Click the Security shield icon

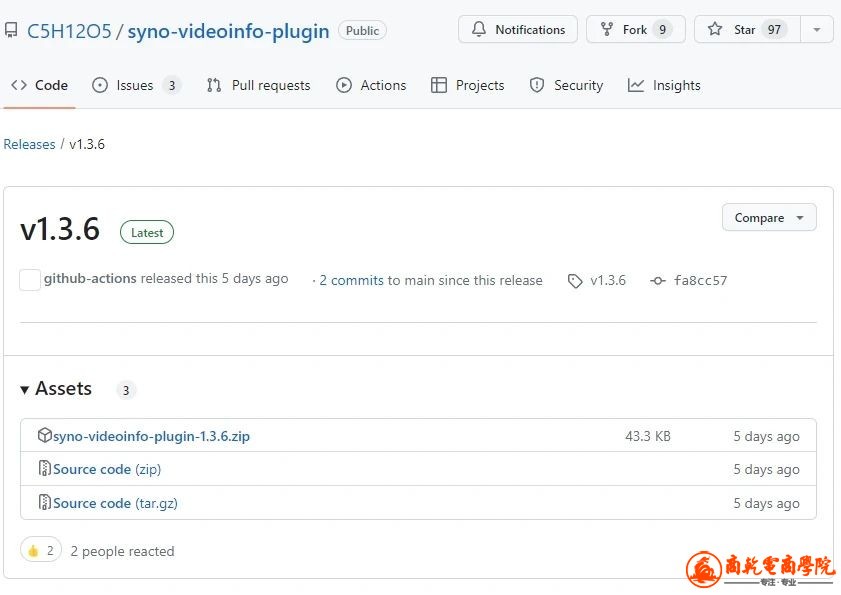point(537,85)
